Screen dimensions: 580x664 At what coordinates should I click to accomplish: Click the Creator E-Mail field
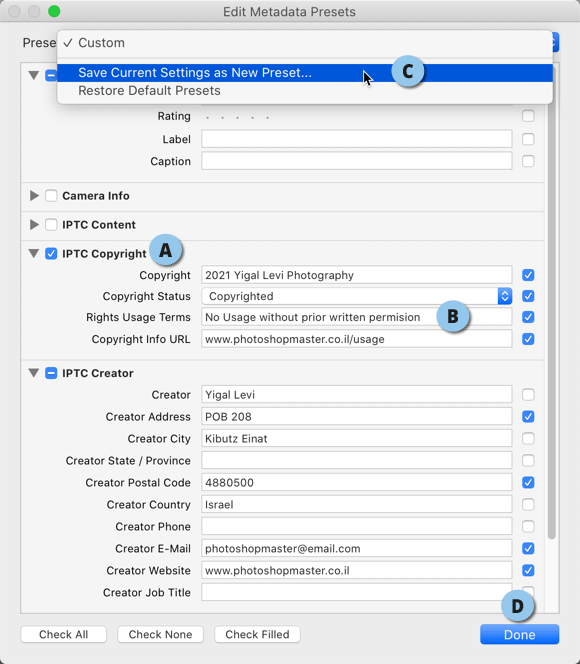(357, 548)
